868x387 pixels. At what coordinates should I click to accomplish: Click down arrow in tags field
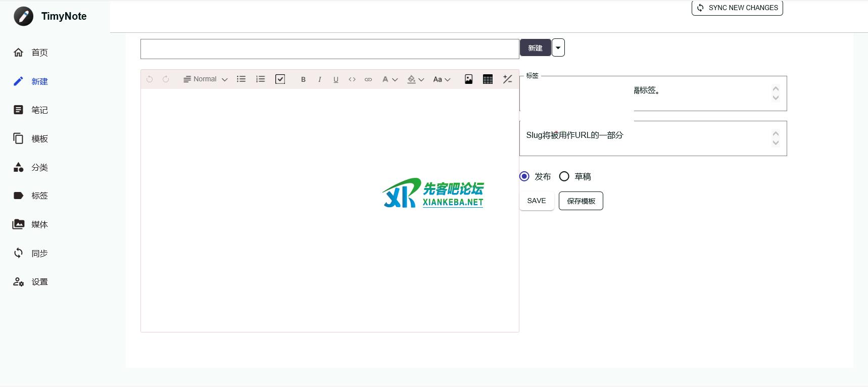pos(776,98)
